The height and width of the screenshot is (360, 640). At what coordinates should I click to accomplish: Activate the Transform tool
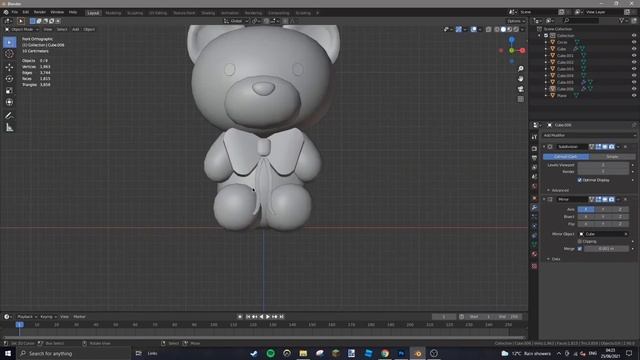point(9,102)
